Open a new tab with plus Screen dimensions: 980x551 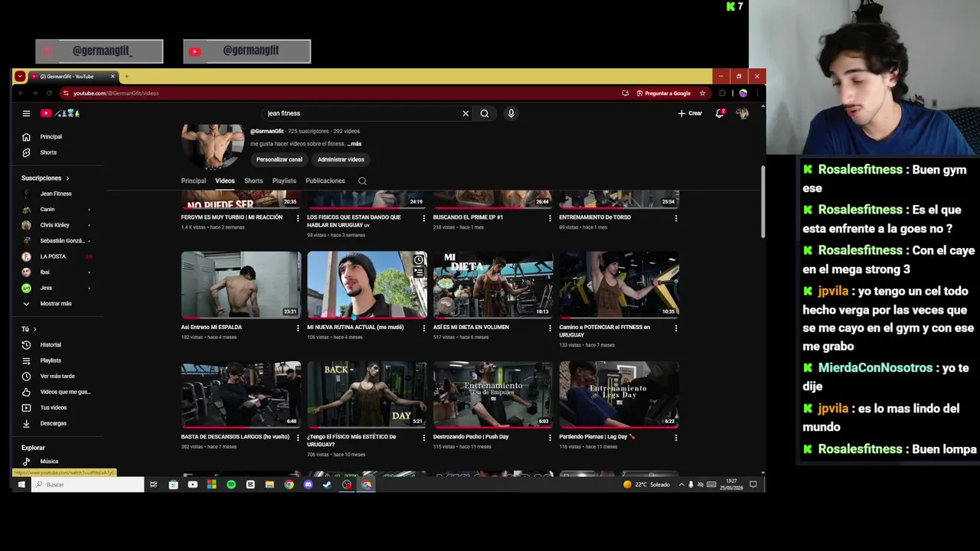[x=126, y=77]
